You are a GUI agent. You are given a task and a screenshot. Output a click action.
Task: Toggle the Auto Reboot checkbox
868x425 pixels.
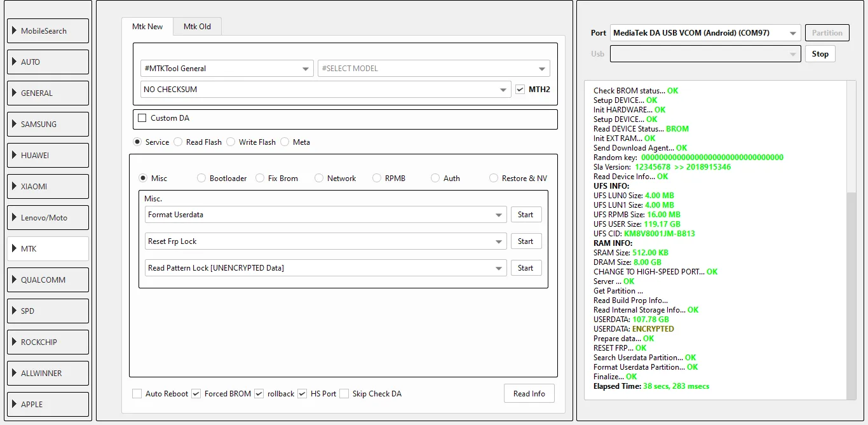click(137, 394)
